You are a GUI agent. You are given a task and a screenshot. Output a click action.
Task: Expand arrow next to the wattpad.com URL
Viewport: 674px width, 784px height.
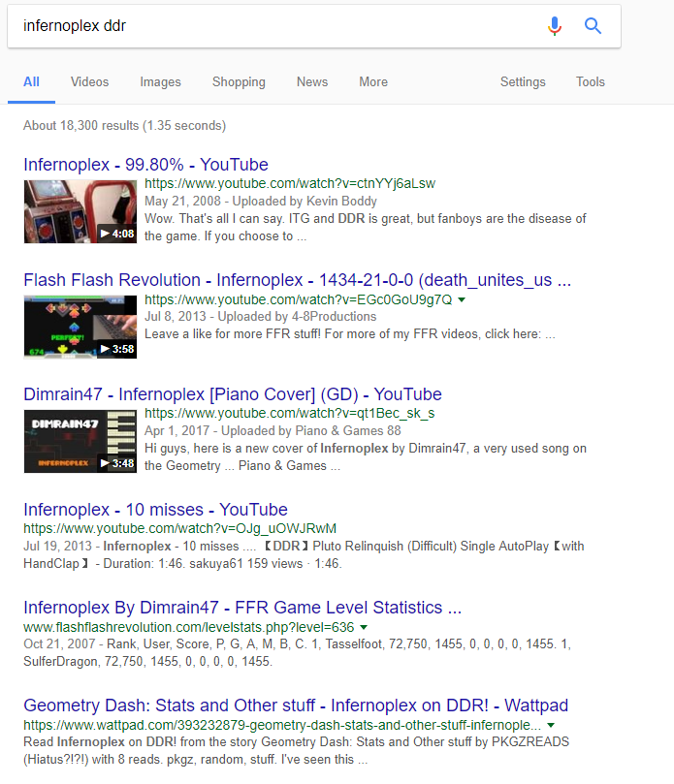551,725
